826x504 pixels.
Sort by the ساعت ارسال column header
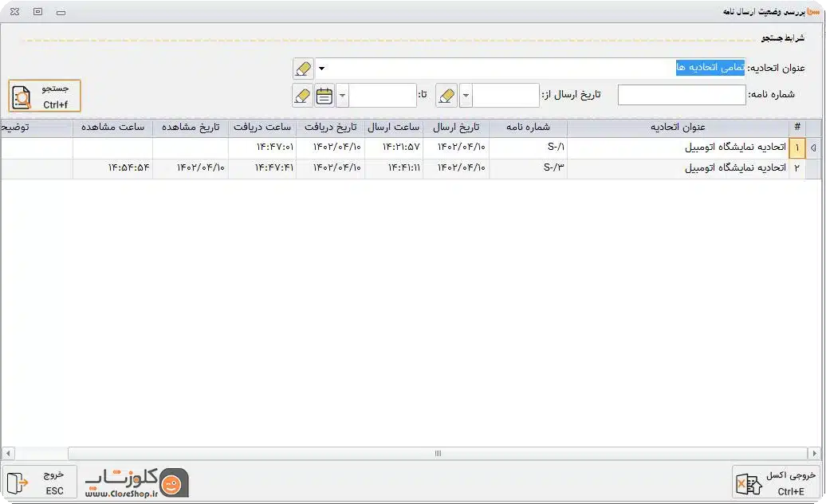pos(394,128)
